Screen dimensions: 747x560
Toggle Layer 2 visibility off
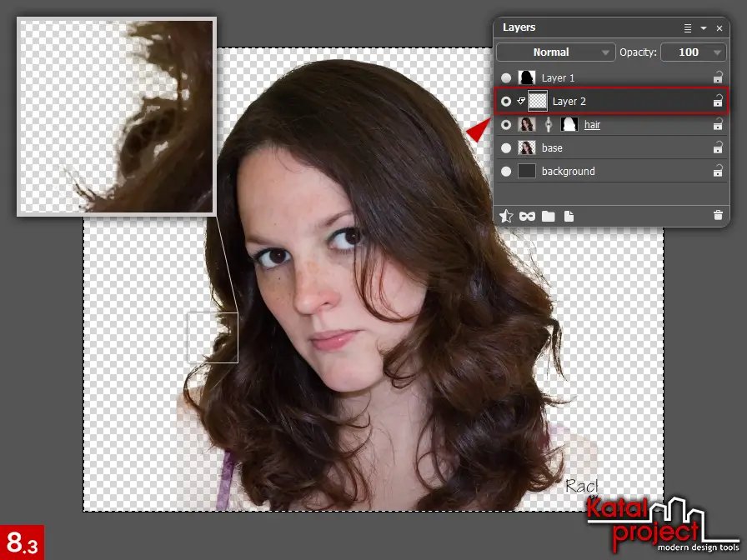pyautogui.click(x=507, y=101)
